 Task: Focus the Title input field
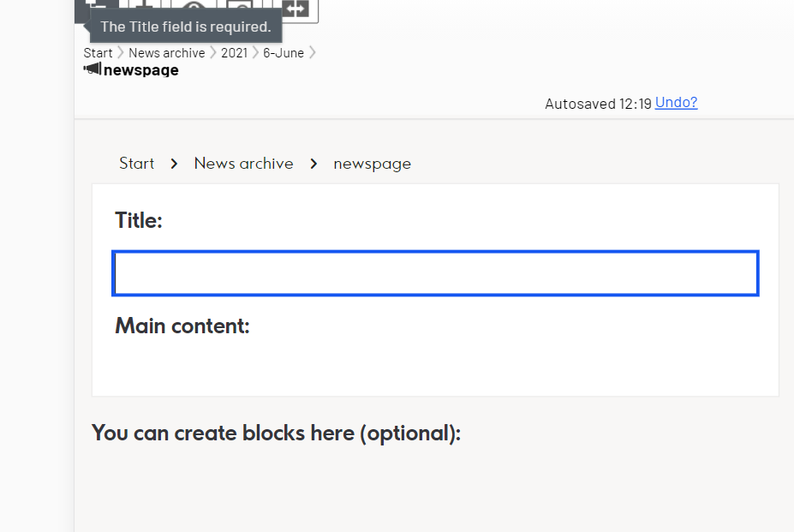[x=435, y=273]
